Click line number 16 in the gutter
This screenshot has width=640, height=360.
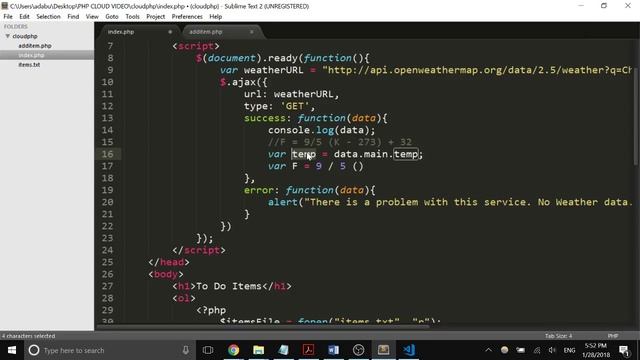coord(107,154)
